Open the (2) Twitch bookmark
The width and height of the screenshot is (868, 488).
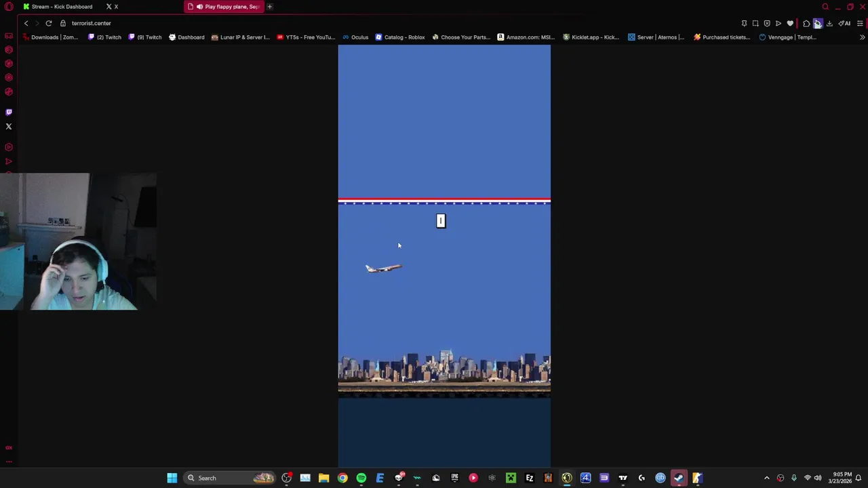coord(105,37)
